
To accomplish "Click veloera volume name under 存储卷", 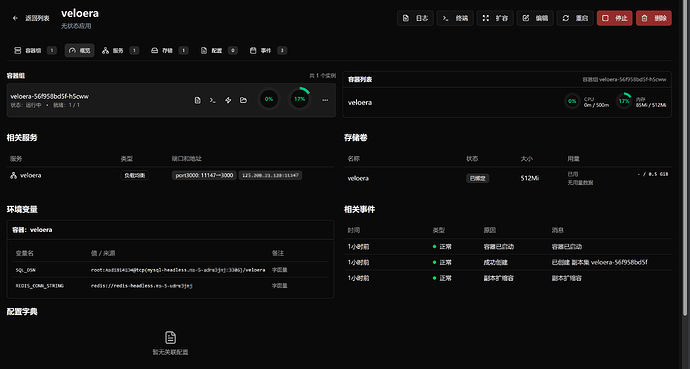I will (x=358, y=179).
